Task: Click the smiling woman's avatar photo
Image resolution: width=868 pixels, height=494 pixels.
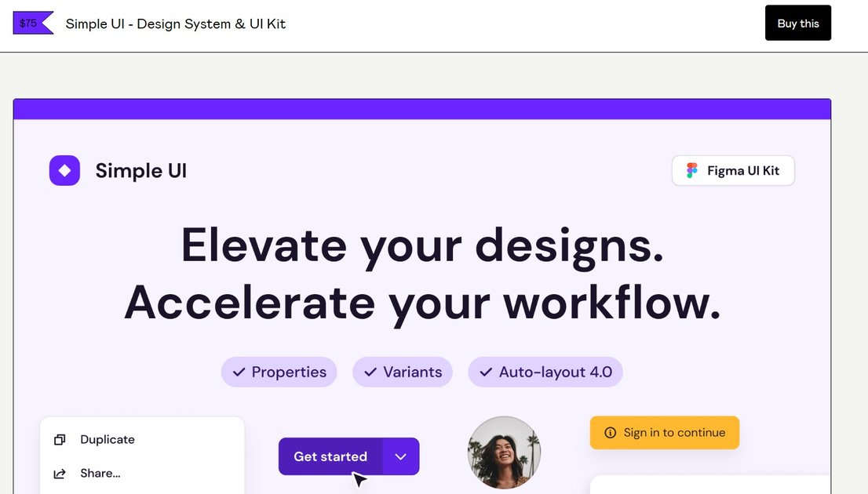Action: [504, 452]
